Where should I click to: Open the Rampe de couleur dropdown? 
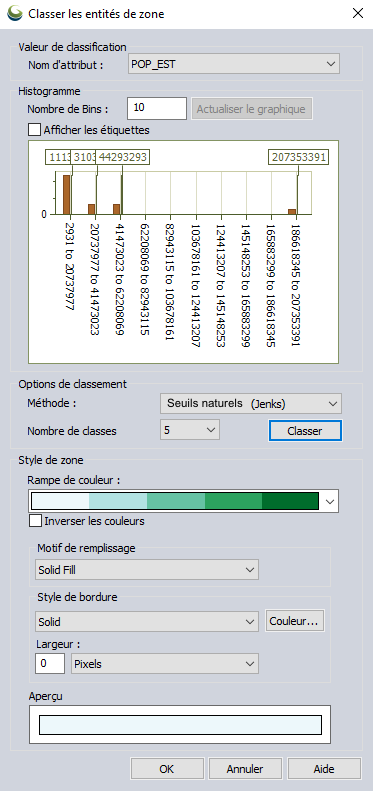(x=184, y=501)
